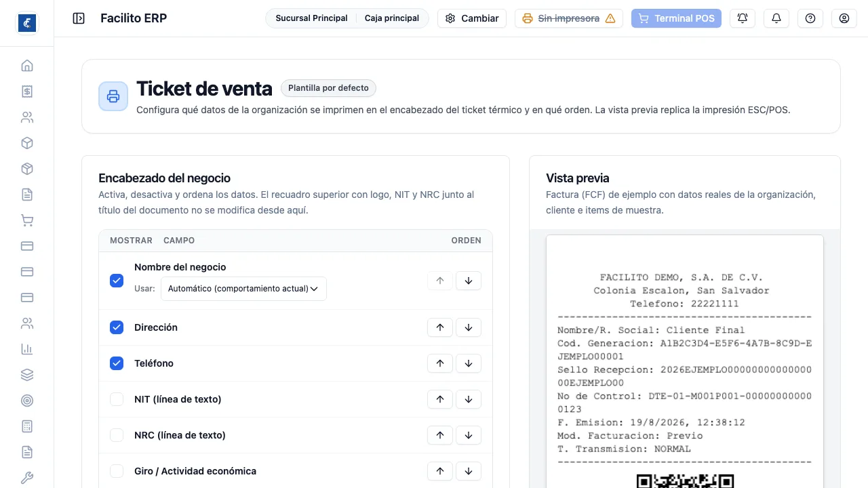This screenshot has width=868, height=488.
Task: Move NRC (línea de texto) up
Action: (440, 435)
